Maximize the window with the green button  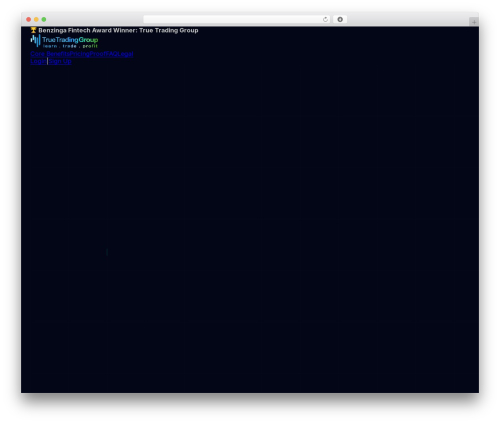tap(44, 19)
